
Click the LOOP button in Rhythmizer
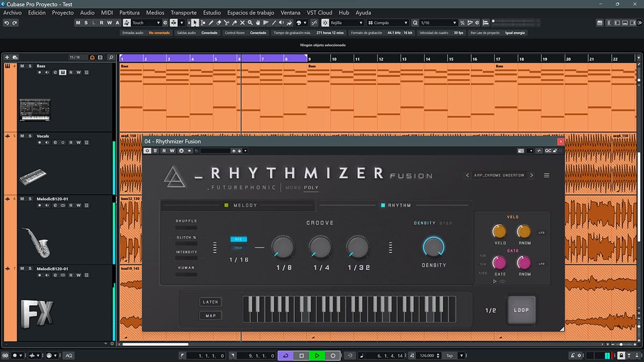tap(521, 310)
